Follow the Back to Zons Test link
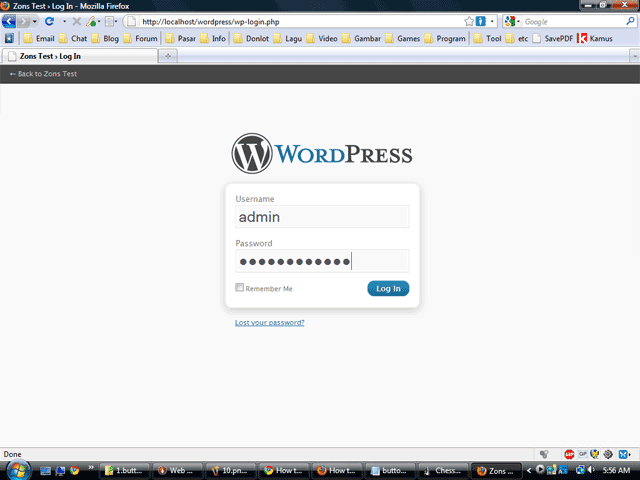640x480 pixels. tap(43, 74)
